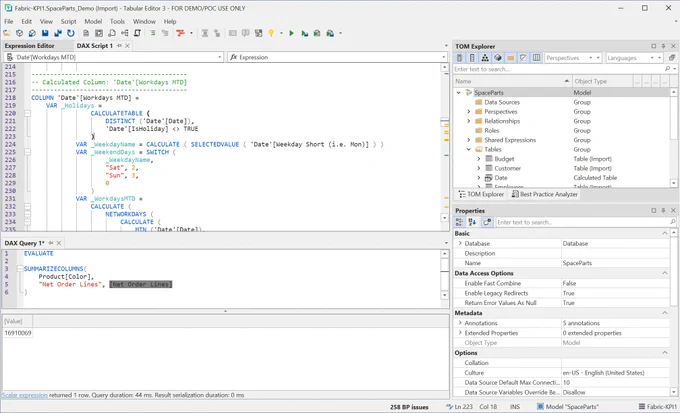Click the find magnifier document toolbar icon
The image size is (680, 413).
coord(112,33)
